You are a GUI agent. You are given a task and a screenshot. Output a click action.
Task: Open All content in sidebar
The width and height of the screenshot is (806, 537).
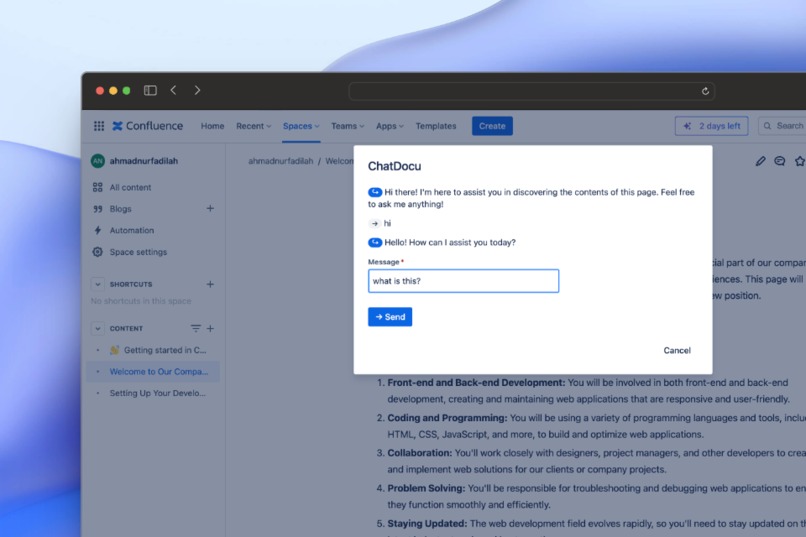click(x=131, y=188)
